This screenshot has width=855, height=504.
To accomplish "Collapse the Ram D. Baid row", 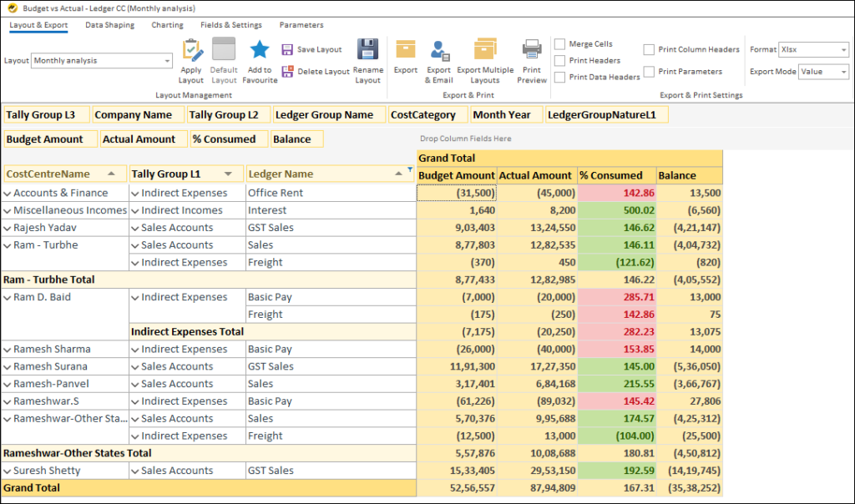I will (x=8, y=297).
